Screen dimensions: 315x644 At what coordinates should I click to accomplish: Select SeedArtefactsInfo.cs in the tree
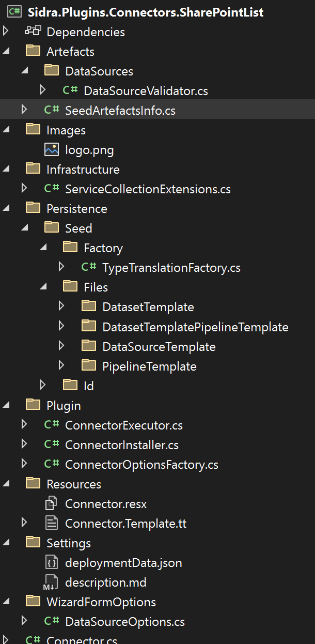(x=120, y=111)
